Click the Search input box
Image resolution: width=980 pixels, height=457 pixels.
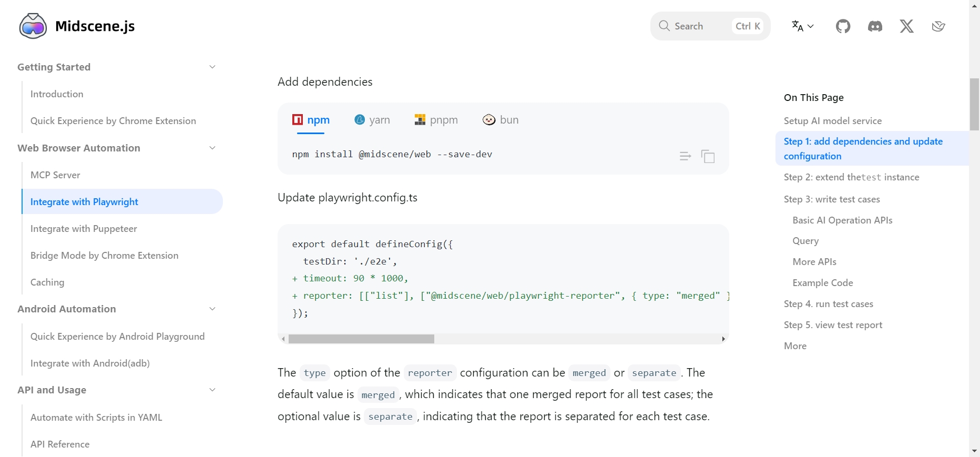(x=710, y=26)
